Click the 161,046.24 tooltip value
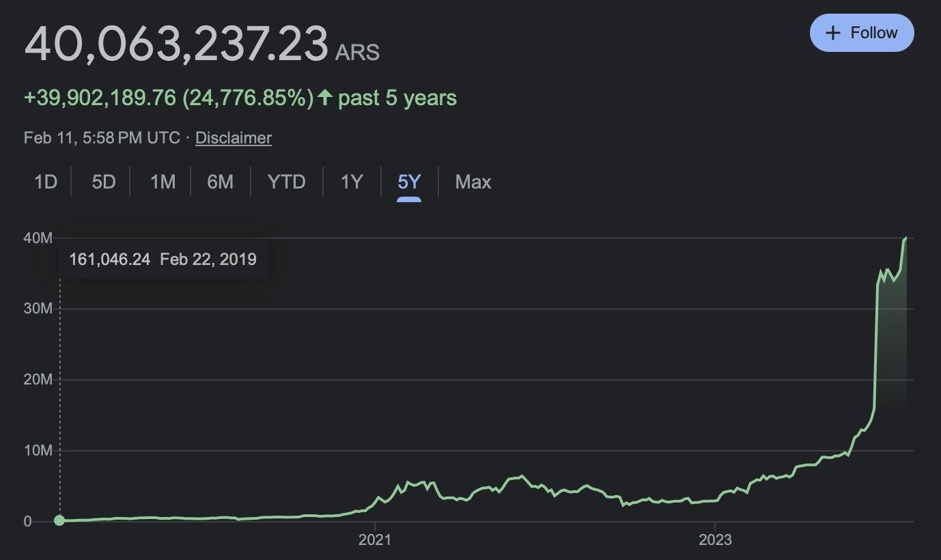 coord(109,260)
